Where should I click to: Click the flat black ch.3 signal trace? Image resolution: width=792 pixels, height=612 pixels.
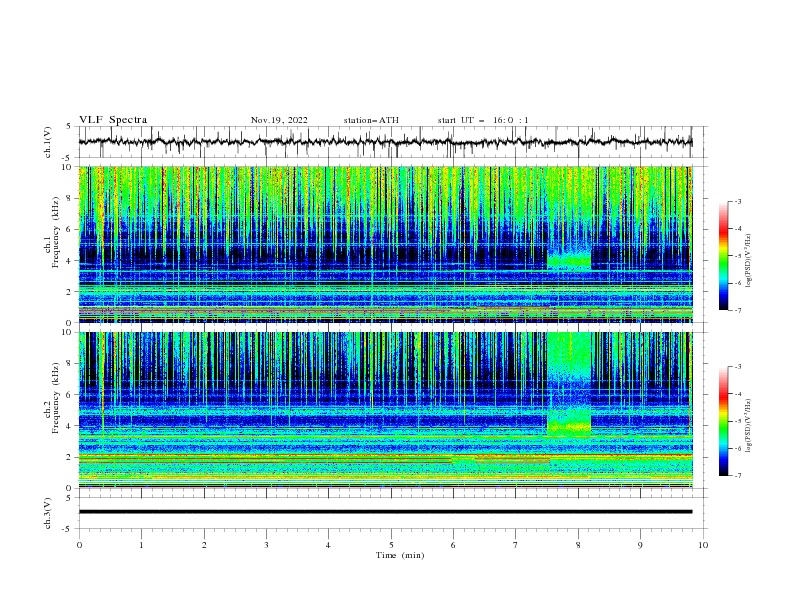coord(385,512)
